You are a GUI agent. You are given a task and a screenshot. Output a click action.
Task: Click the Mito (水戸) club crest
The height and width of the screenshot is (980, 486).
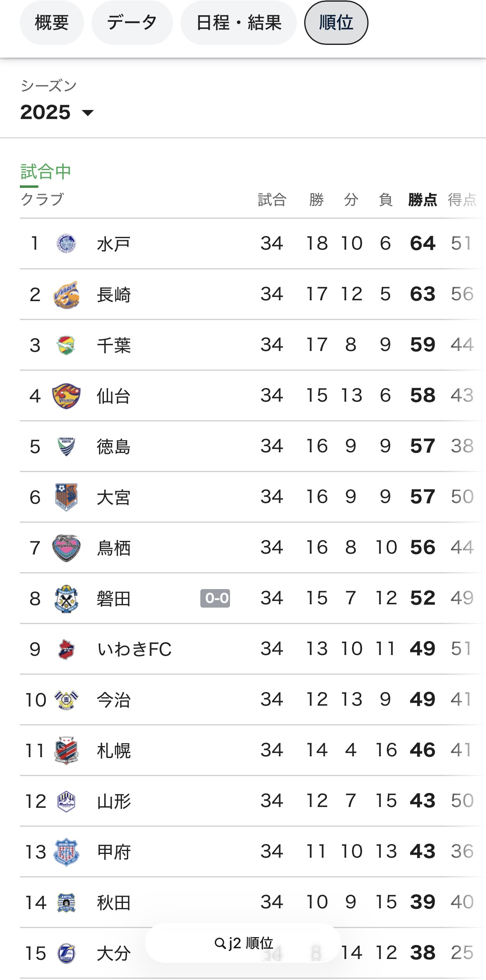tap(66, 243)
